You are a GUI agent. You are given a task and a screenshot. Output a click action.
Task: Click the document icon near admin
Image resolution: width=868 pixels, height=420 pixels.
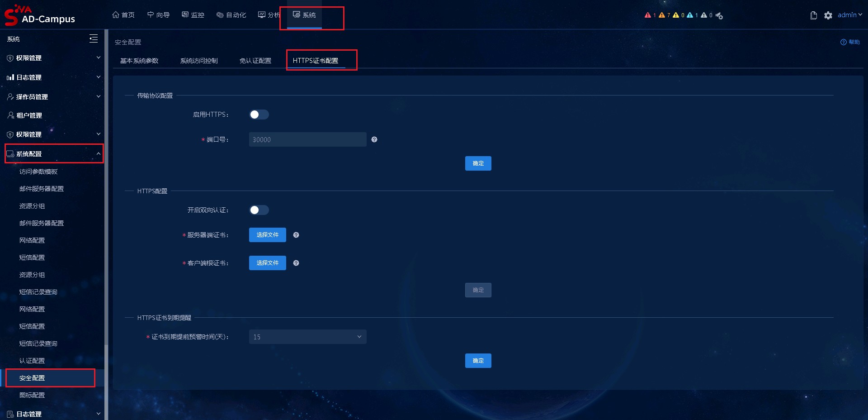813,15
